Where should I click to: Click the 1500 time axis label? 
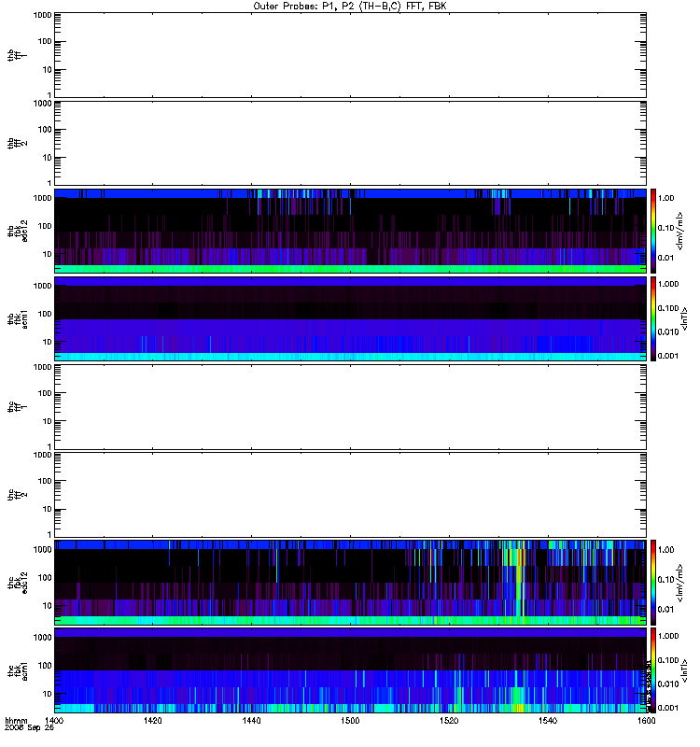(350, 720)
